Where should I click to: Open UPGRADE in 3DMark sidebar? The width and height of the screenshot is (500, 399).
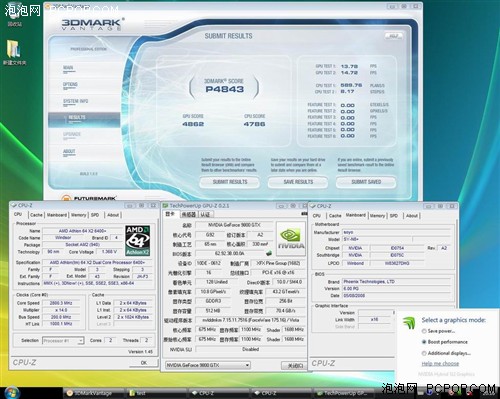click(72, 135)
